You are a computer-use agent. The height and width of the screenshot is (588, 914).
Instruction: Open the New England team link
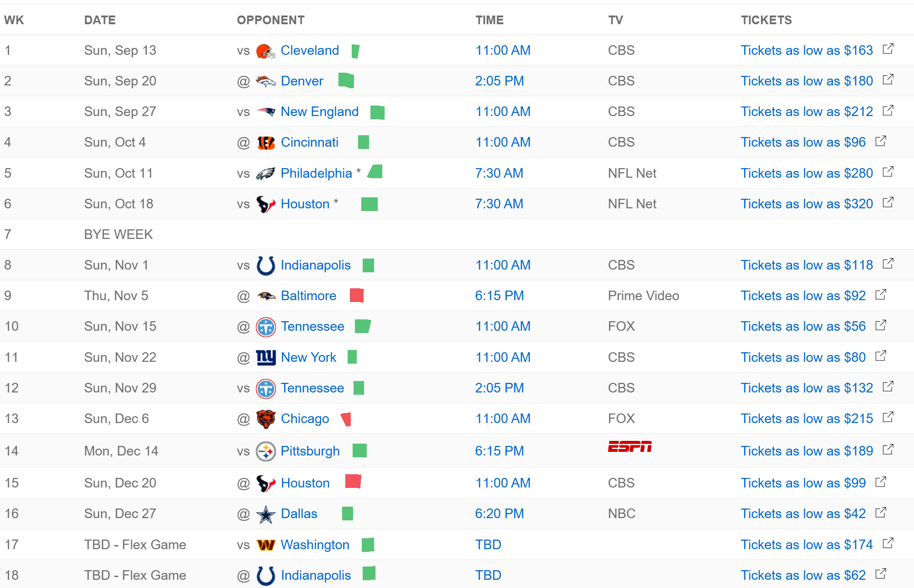(x=319, y=111)
